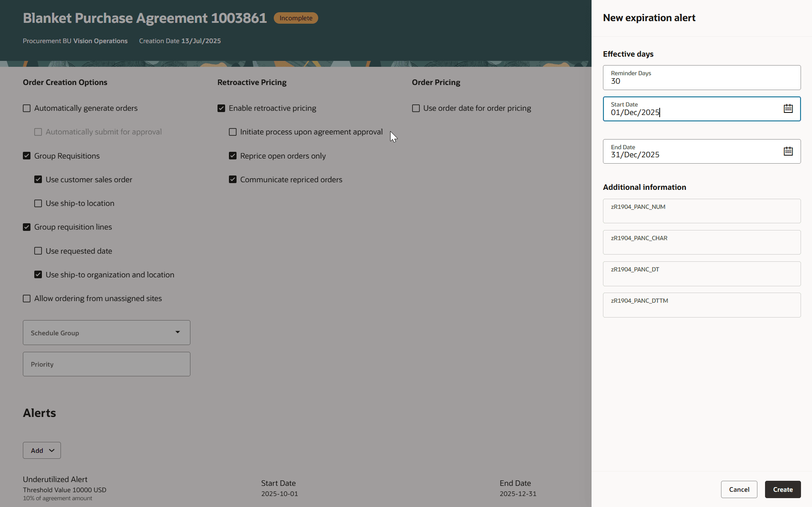The height and width of the screenshot is (507, 812).
Task: Click the Underutilized Alert entry title
Action: tap(55, 479)
